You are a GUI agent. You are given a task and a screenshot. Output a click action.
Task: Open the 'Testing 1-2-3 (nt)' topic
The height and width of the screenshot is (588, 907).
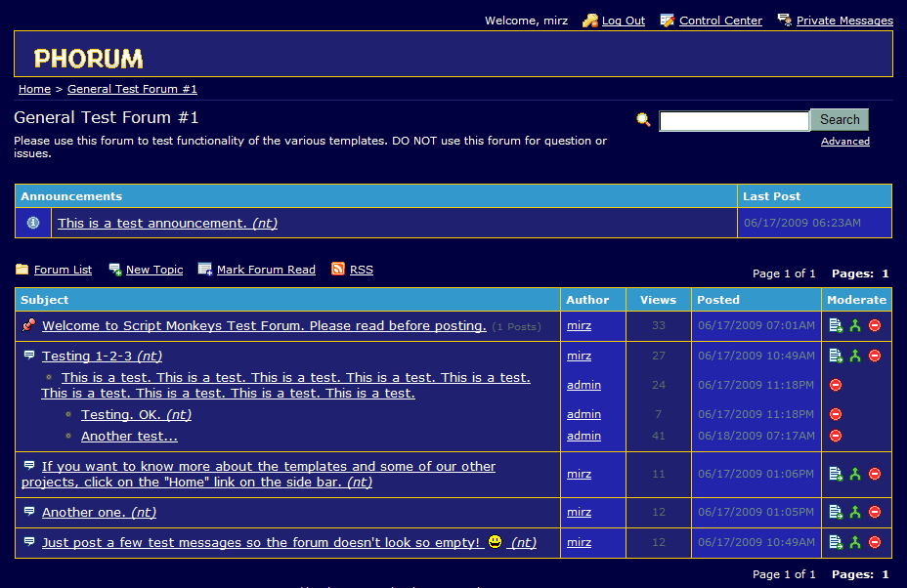(102, 357)
